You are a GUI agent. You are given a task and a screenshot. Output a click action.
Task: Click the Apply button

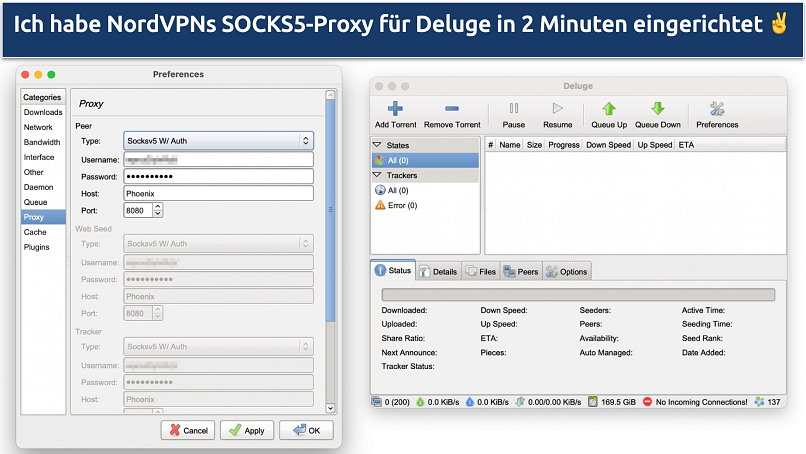[x=246, y=430]
